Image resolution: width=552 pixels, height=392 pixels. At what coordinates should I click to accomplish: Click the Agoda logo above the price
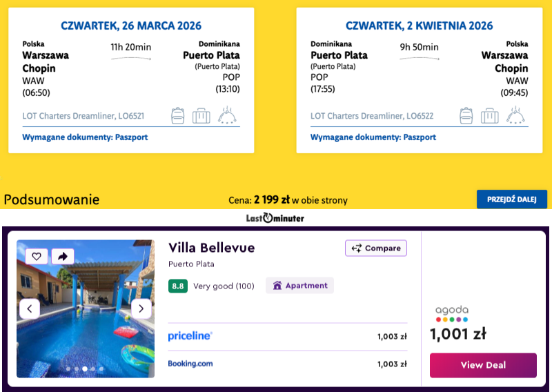[x=452, y=314]
